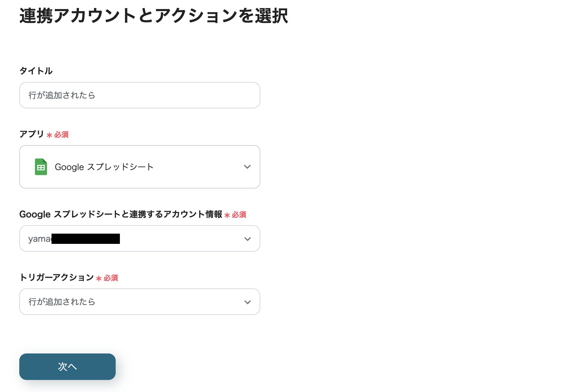579x392 pixels.
Task: Click the account field showing yama
Action: tap(139, 238)
